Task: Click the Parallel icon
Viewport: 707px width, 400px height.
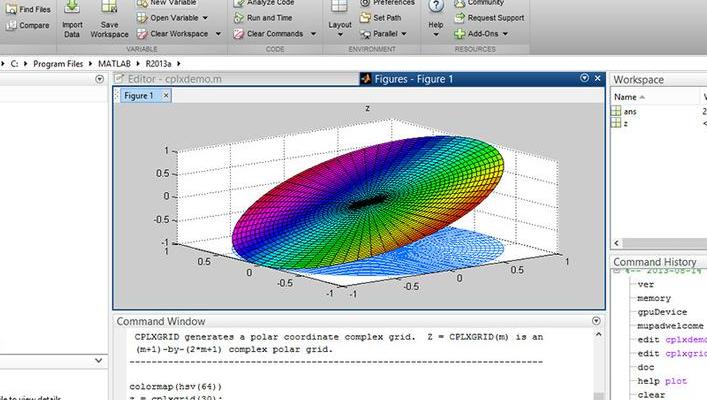Action: point(365,34)
